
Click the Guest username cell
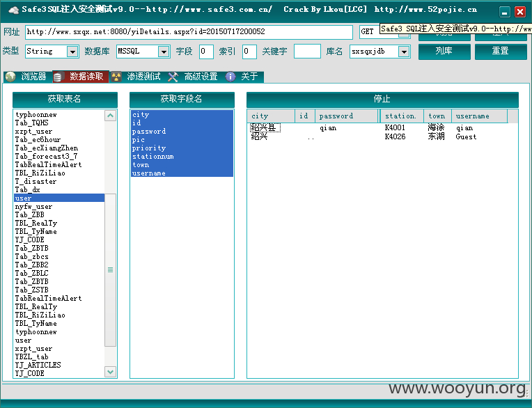click(466, 136)
